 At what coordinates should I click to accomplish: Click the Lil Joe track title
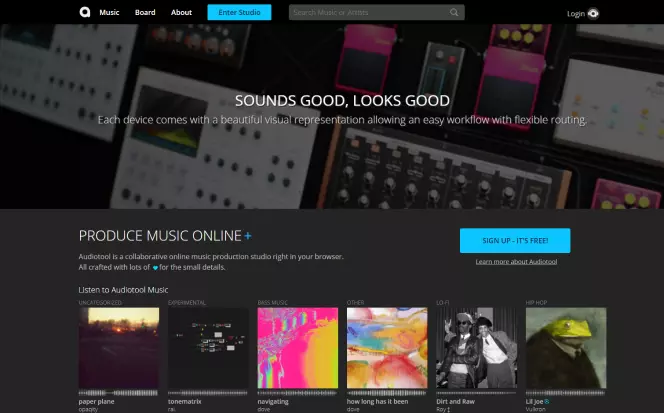tap(534, 402)
